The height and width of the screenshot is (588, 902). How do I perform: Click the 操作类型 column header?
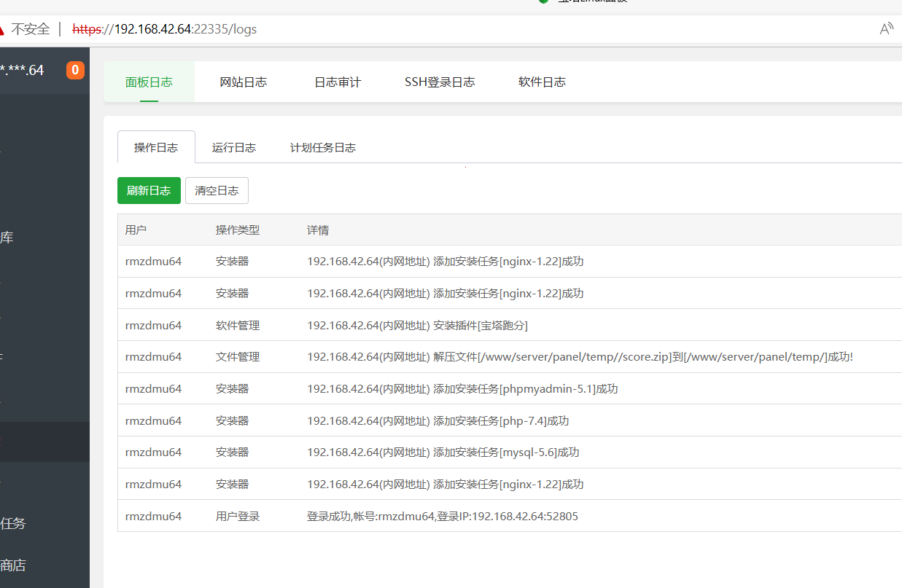tap(238, 230)
